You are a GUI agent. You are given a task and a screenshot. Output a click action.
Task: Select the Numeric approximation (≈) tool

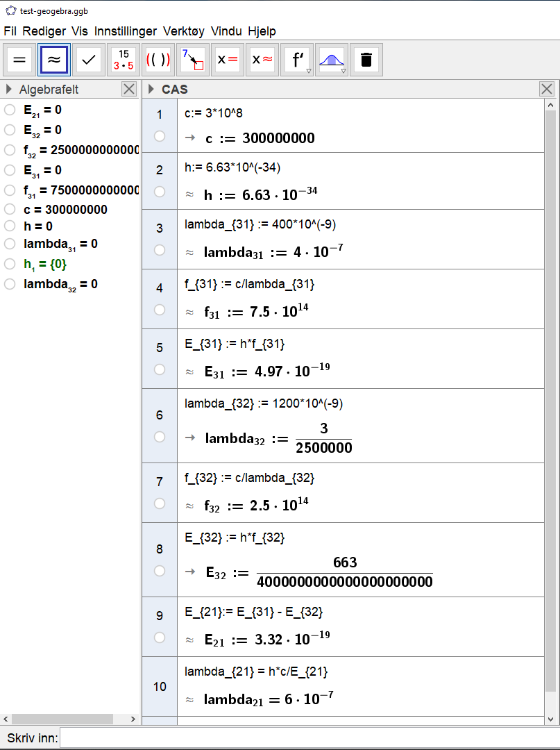54,60
